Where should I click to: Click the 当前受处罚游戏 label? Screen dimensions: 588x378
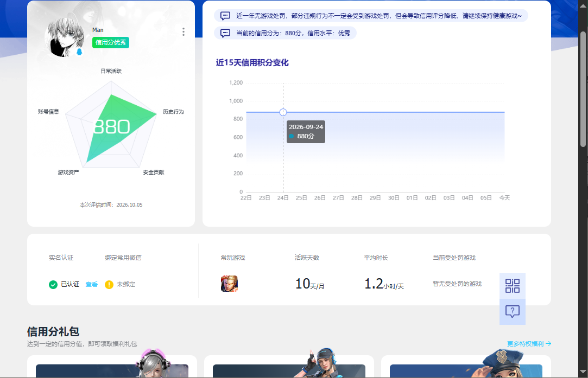click(454, 258)
